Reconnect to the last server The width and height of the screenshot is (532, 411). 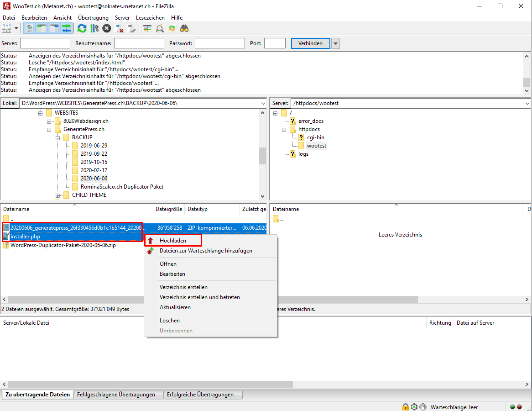coord(131,28)
